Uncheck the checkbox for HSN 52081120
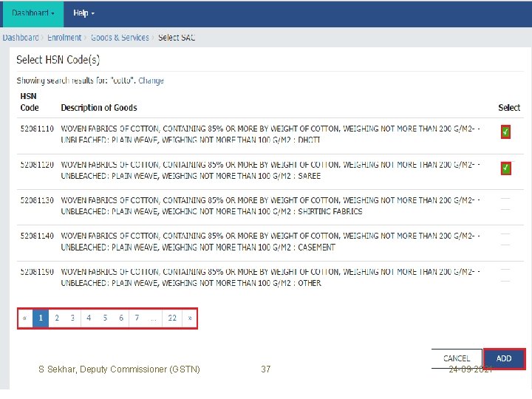Image resolution: width=532 pixels, height=399 pixels. pyautogui.click(x=505, y=168)
